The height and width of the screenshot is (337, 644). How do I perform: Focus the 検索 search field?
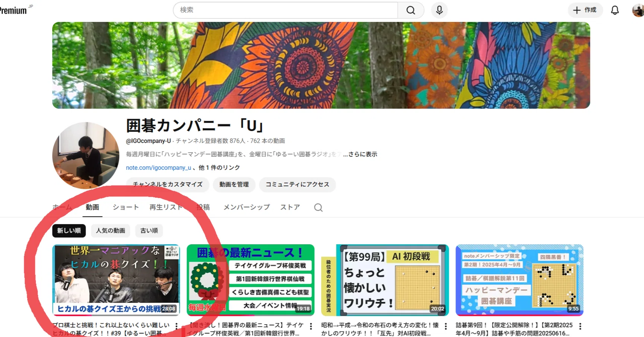(285, 10)
